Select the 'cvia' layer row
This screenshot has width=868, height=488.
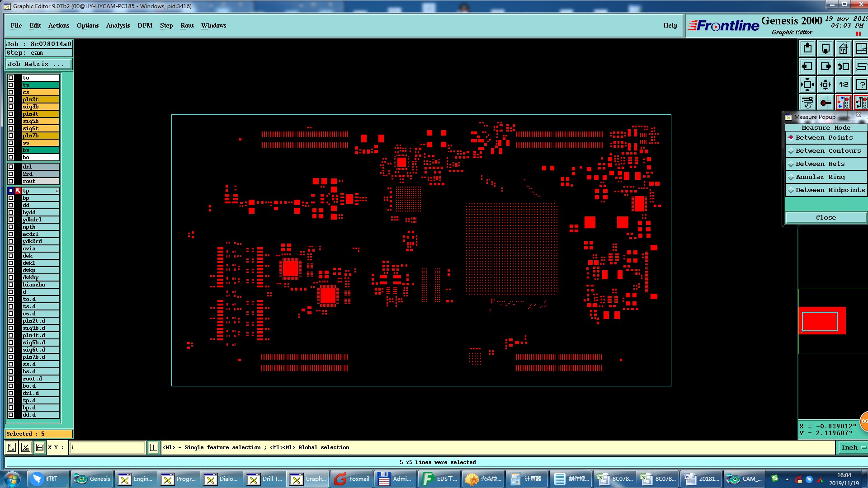(41, 249)
